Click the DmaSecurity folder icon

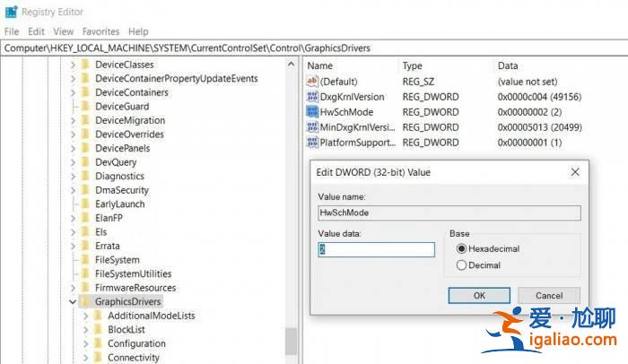tap(85, 190)
